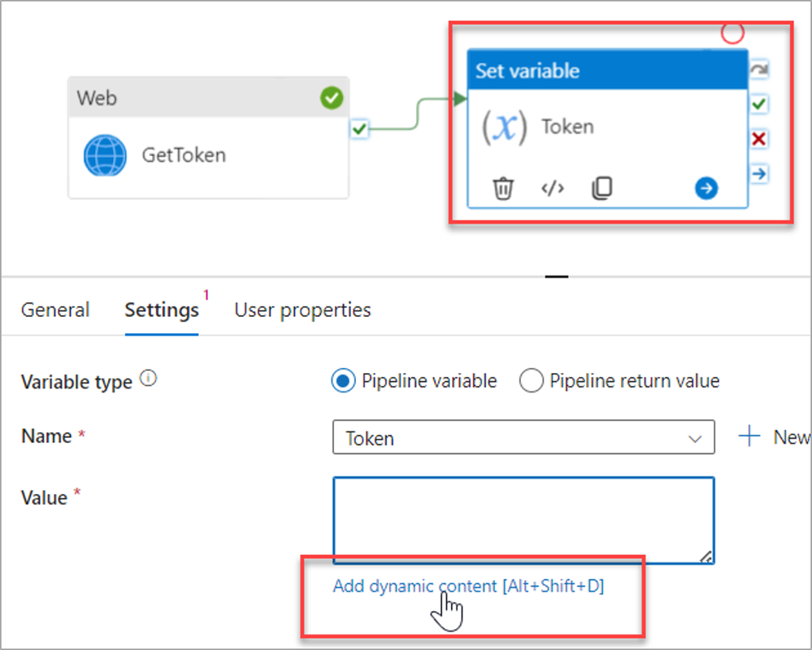This screenshot has width=812, height=650.
Task: Click the Add dynamic content link
Action: (x=468, y=586)
